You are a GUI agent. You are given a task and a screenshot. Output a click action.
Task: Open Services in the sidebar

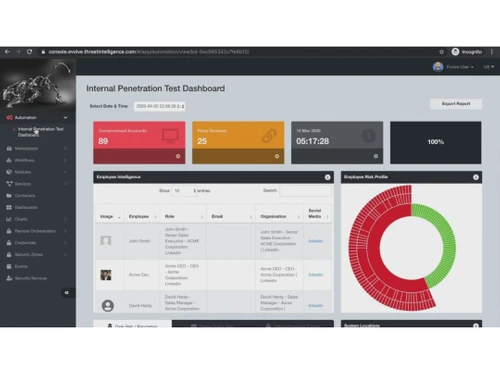click(22, 184)
